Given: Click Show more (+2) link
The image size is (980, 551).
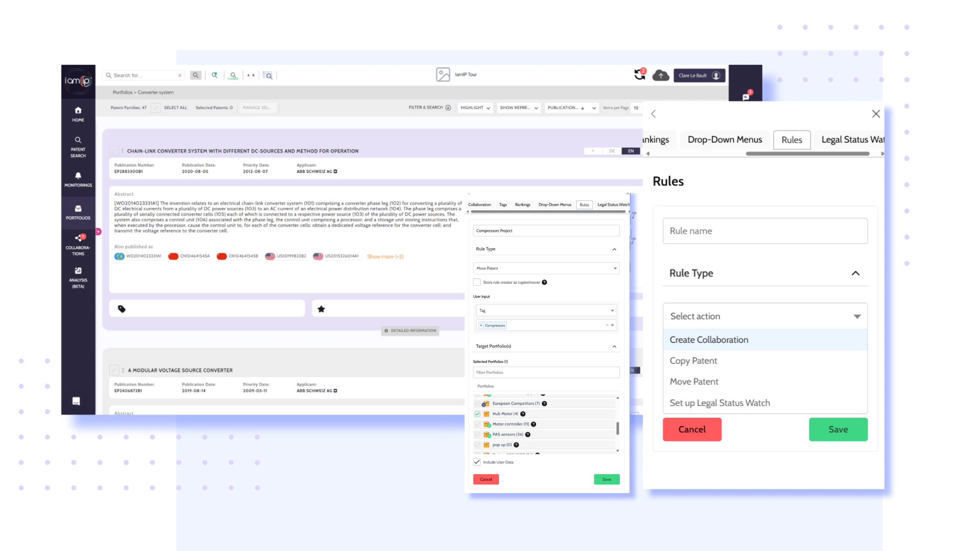Looking at the screenshot, I should [x=385, y=256].
